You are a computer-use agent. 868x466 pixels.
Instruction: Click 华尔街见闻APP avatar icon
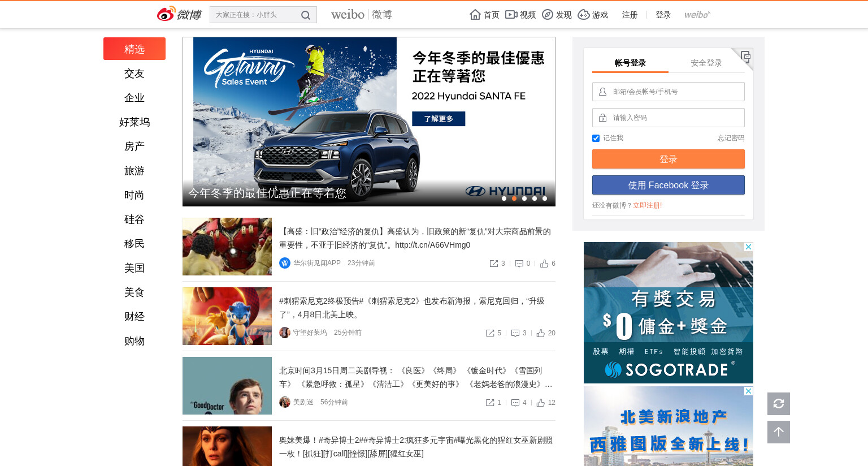point(285,263)
